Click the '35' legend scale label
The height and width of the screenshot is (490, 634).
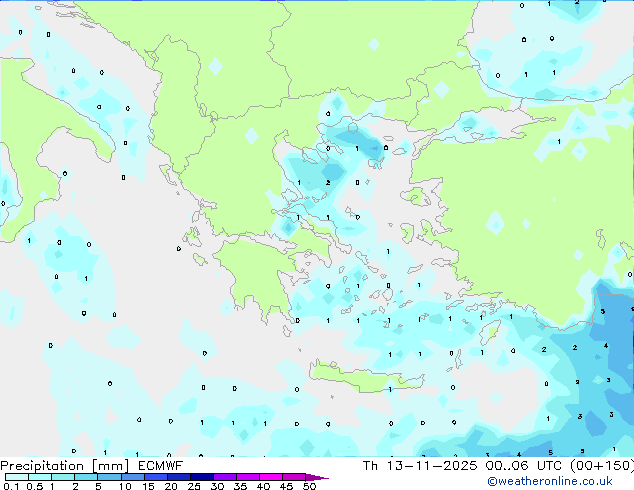240,486
